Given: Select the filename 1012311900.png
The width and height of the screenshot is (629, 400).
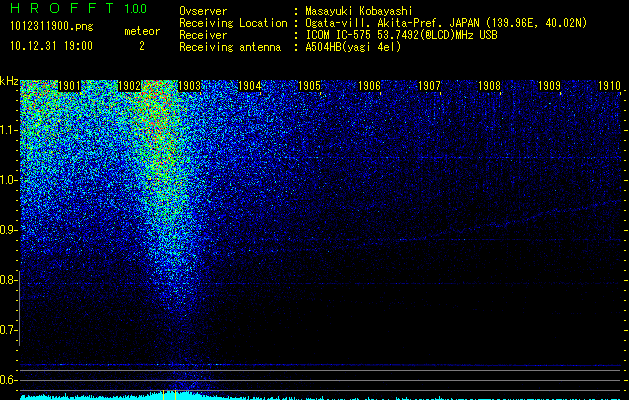Looking at the screenshot, I should click(52, 26).
